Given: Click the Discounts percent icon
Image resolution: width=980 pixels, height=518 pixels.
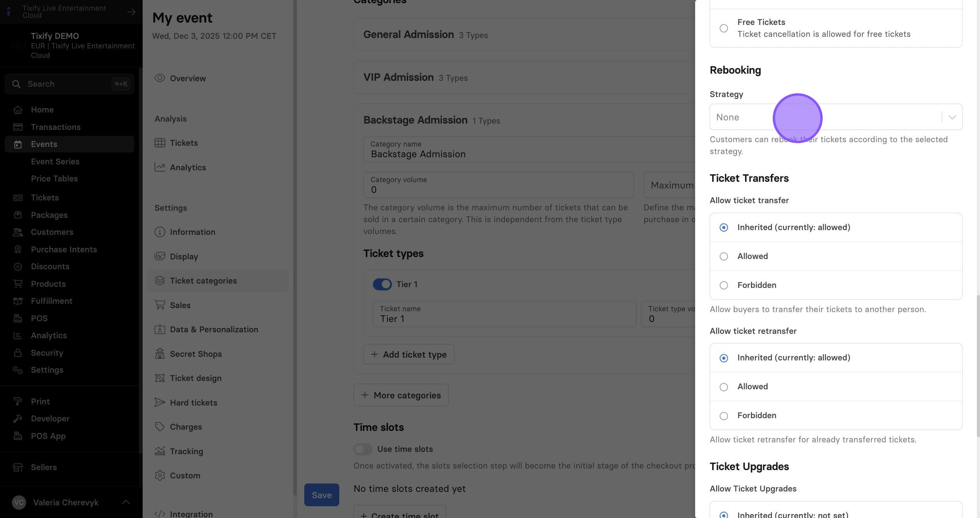Looking at the screenshot, I should pos(18,267).
